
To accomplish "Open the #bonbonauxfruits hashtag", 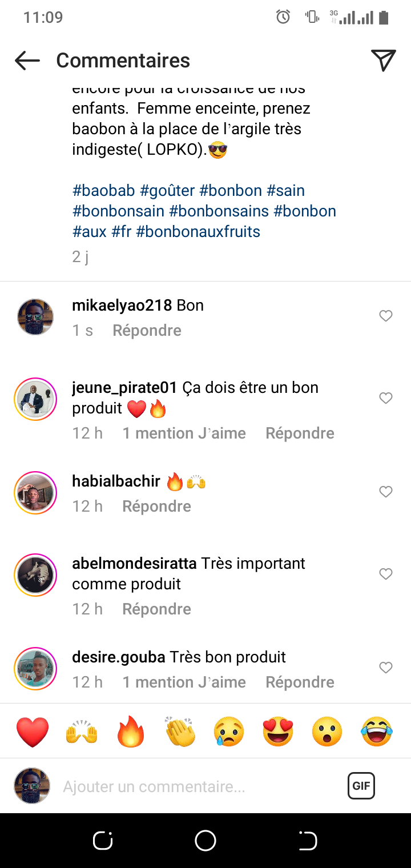I will pyautogui.click(x=198, y=232).
